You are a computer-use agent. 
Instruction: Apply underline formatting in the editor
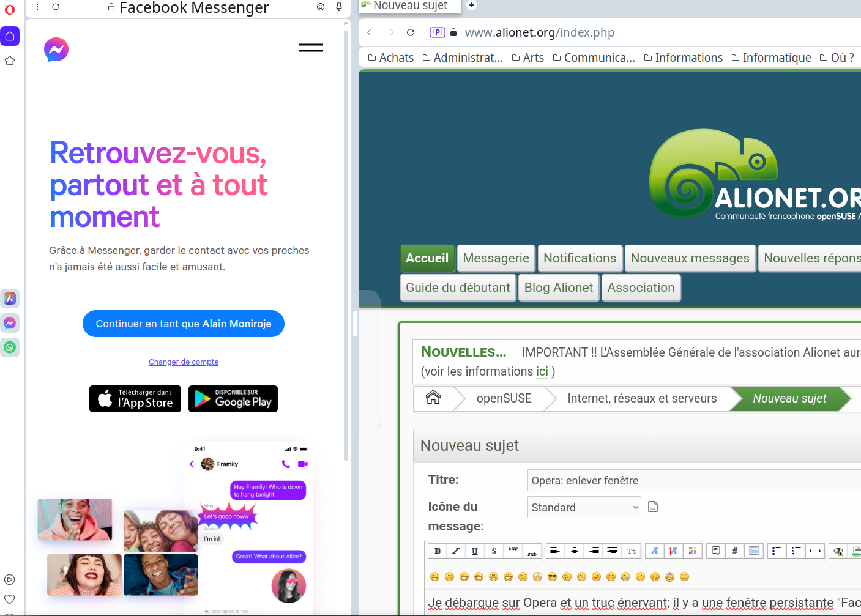(475, 551)
